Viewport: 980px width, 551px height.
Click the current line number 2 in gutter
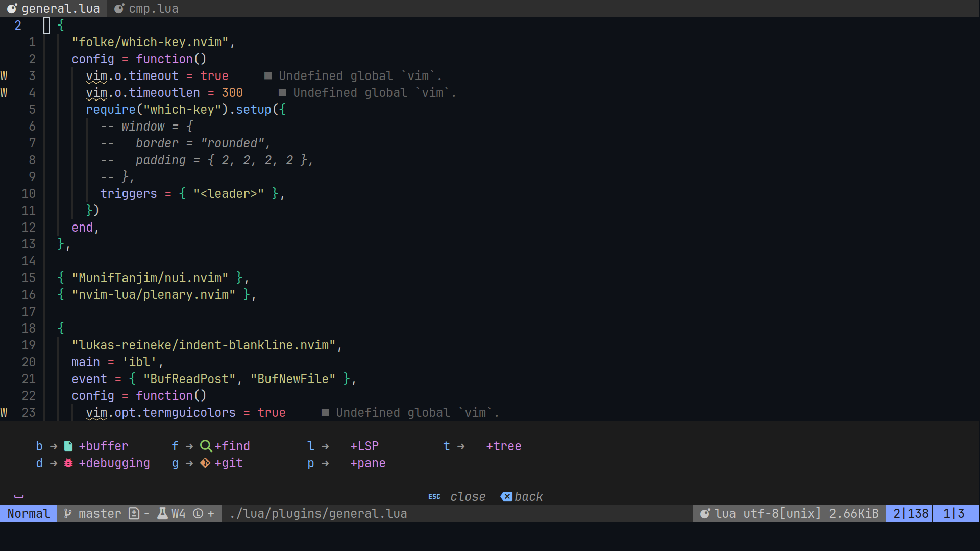pos(18,26)
